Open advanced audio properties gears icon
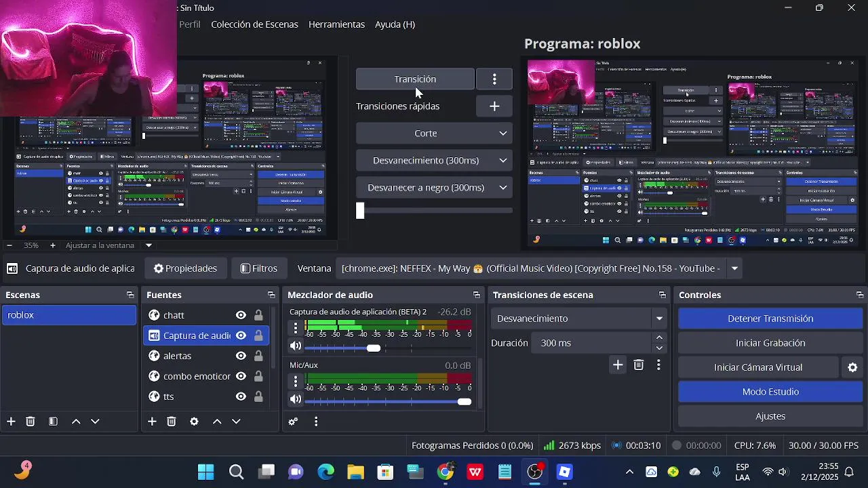 coord(293,422)
